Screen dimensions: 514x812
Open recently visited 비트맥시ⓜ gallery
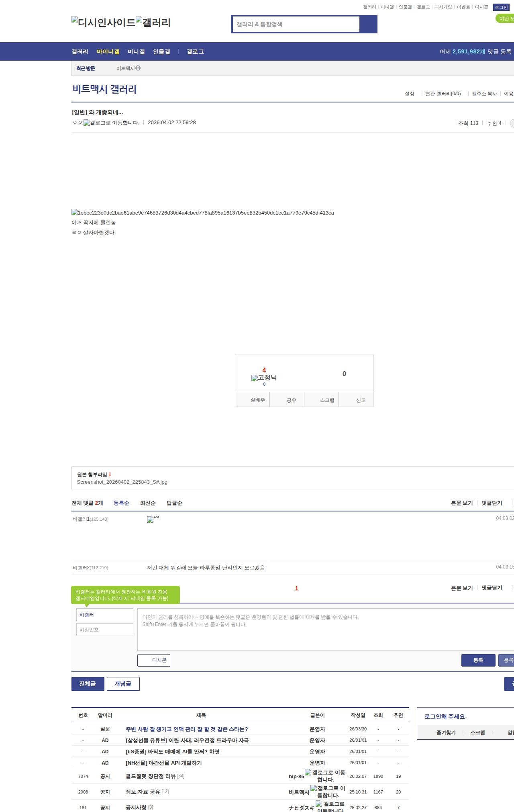pos(128,68)
